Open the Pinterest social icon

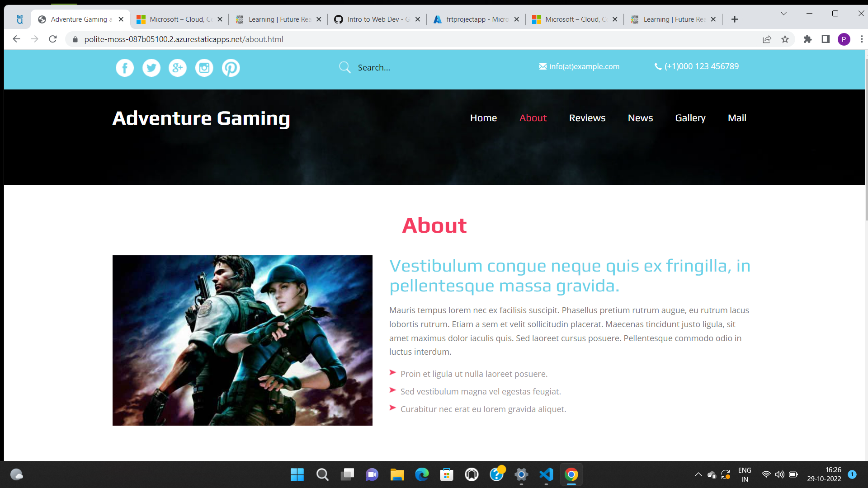pyautogui.click(x=231, y=68)
